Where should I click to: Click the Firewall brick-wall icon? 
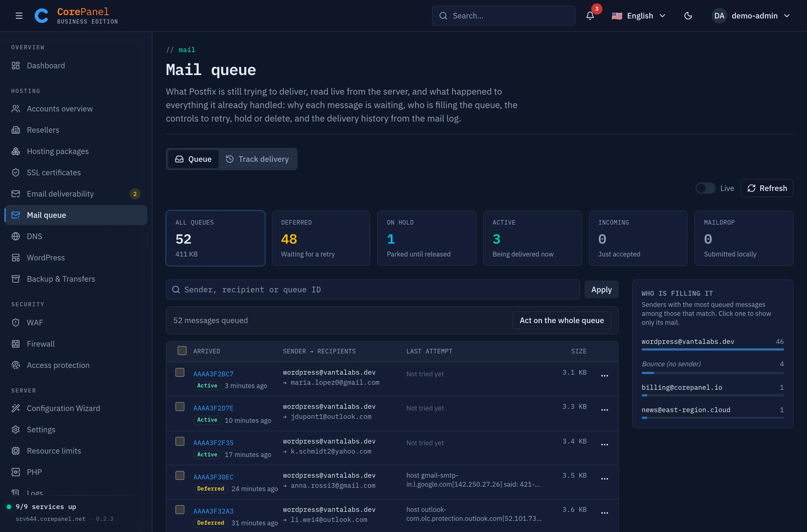pyautogui.click(x=16, y=344)
